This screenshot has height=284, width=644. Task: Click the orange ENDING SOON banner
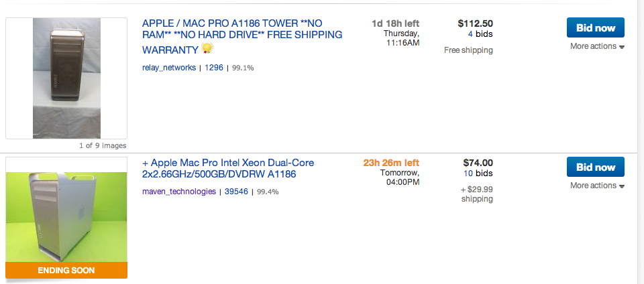(x=66, y=271)
